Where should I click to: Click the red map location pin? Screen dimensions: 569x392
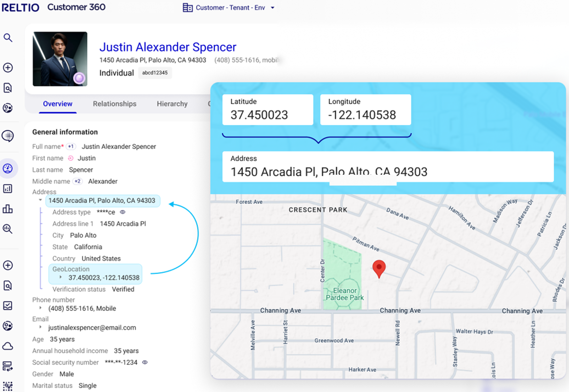pos(379,268)
